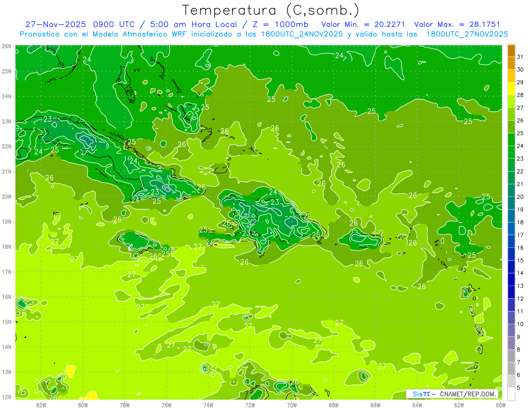Click the legend swatch between 18 and 19
The height and width of the screenshot is (411, 532).
pos(511,215)
